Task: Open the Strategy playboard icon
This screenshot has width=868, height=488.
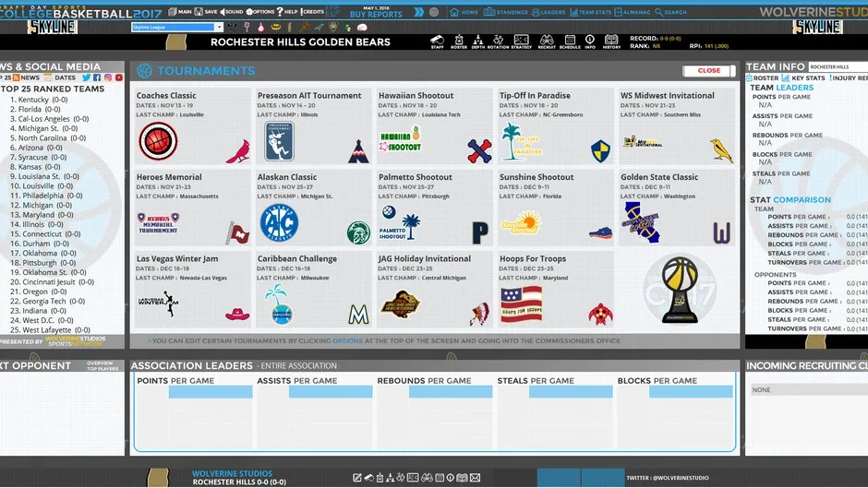Action: pyautogui.click(x=522, y=42)
